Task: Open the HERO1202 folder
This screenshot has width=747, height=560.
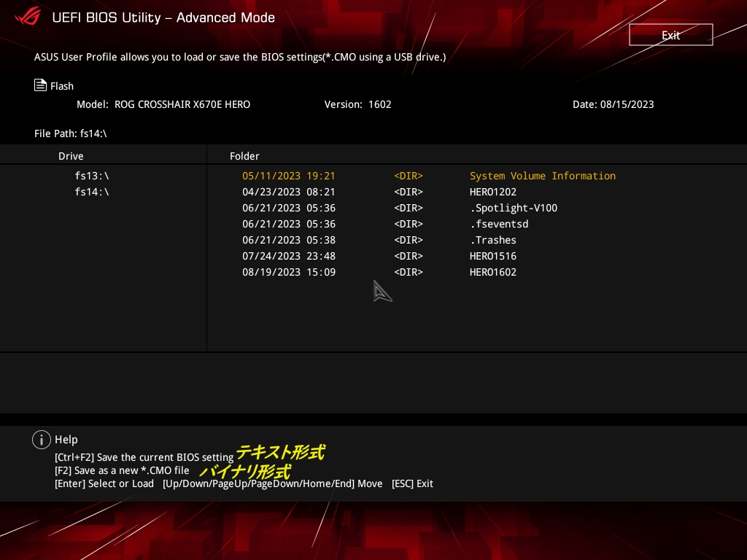Action: pyautogui.click(x=493, y=192)
